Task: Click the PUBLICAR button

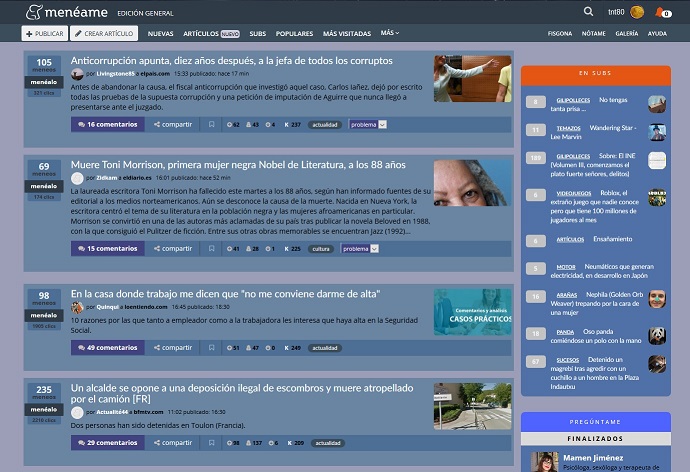Action: coord(45,33)
